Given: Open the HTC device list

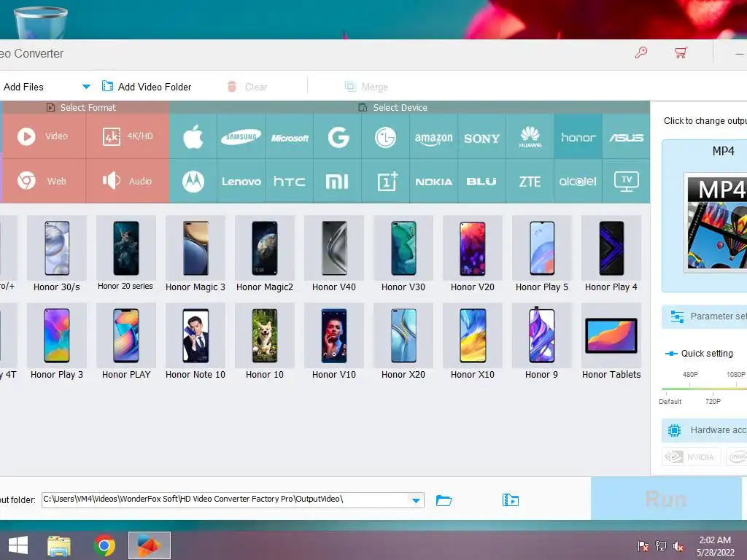Looking at the screenshot, I should [x=290, y=182].
